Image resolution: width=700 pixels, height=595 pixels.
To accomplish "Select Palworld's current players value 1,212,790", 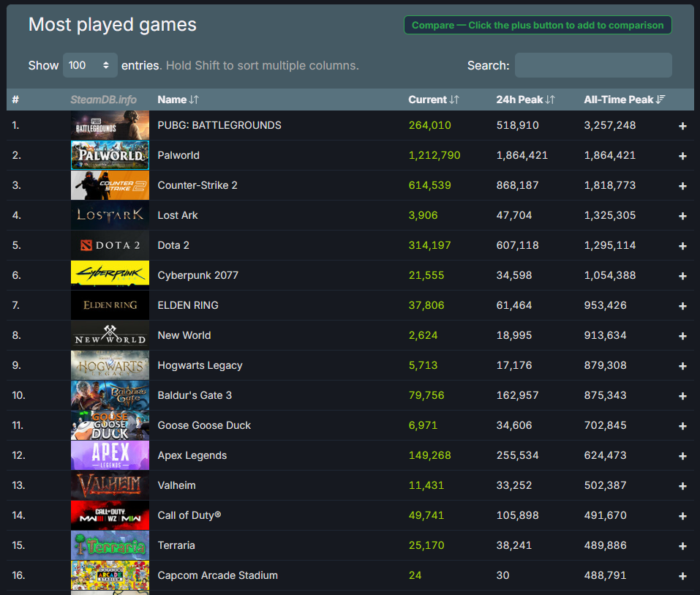I will point(434,155).
